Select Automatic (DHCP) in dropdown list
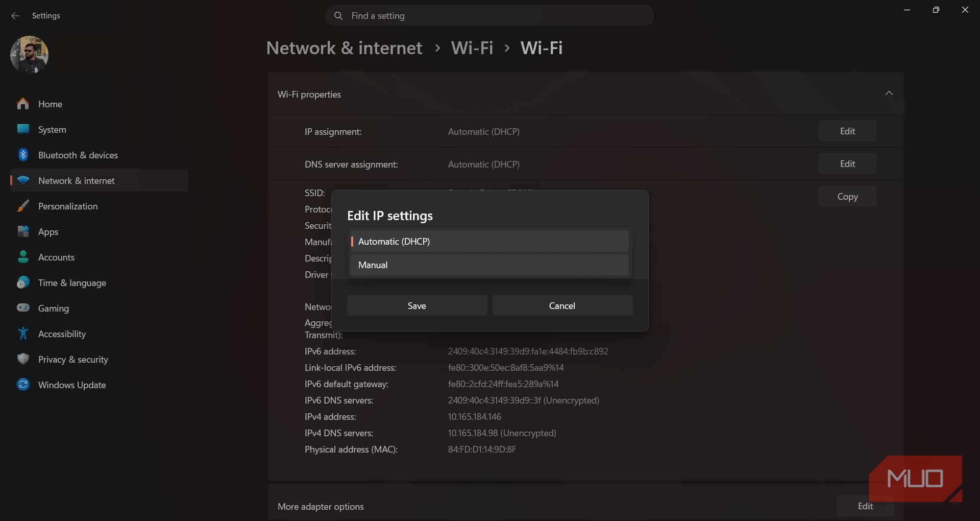This screenshot has height=521, width=980. click(489, 242)
